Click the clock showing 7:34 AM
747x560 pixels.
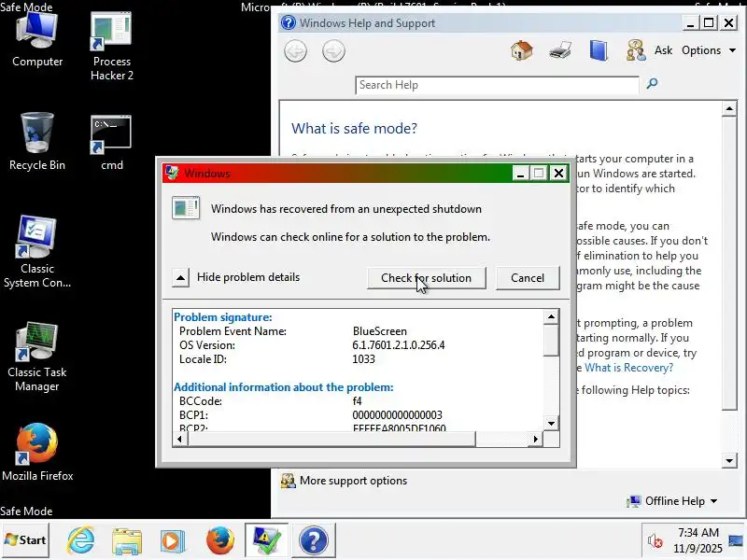click(698, 540)
